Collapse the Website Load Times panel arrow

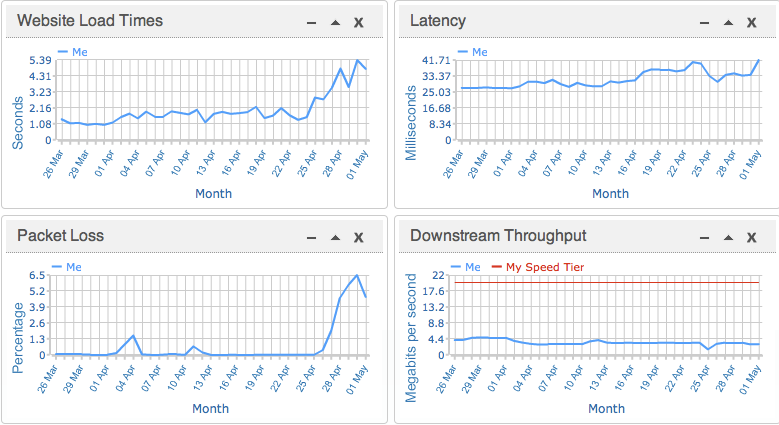(x=335, y=22)
